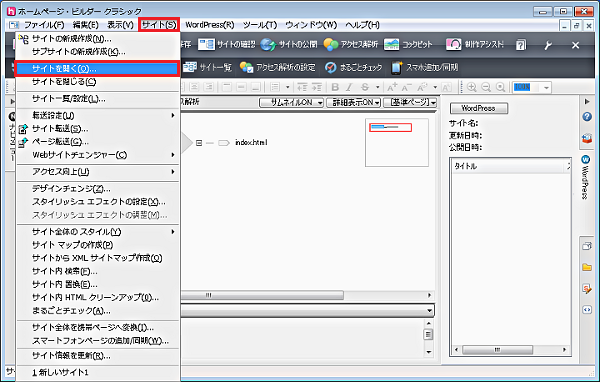
Task: Choose サブサイトの新規作成(K) entry
Action: [x=97, y=52]
